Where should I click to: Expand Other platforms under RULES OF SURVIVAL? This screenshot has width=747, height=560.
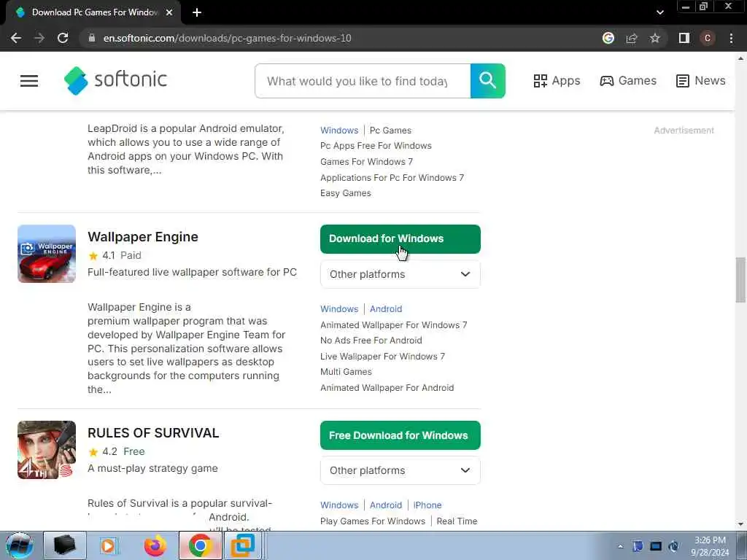point(400,470)
